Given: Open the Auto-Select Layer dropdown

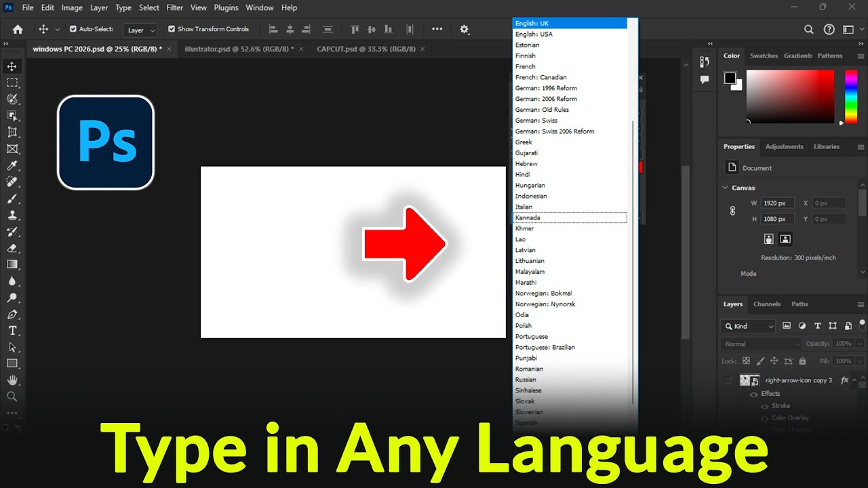Looking at the screenshot, I should 141,30.
